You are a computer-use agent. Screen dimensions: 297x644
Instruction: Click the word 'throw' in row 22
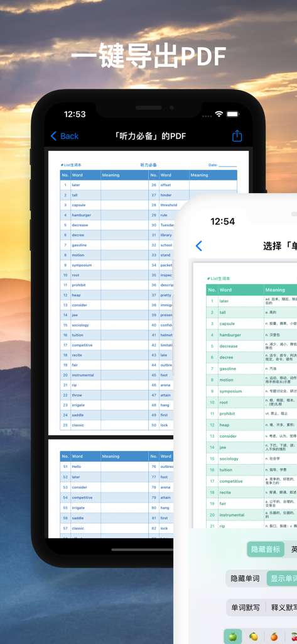(77, 395)
